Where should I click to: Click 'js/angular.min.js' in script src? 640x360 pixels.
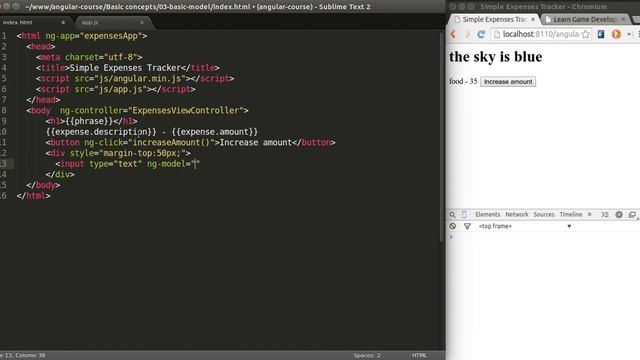[x=140, y=78]
